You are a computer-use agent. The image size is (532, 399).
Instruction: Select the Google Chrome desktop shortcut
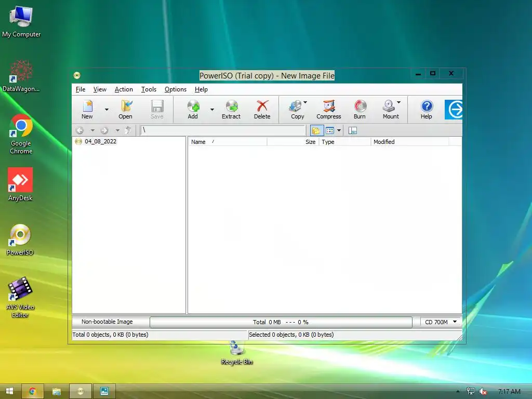(21, 135)
